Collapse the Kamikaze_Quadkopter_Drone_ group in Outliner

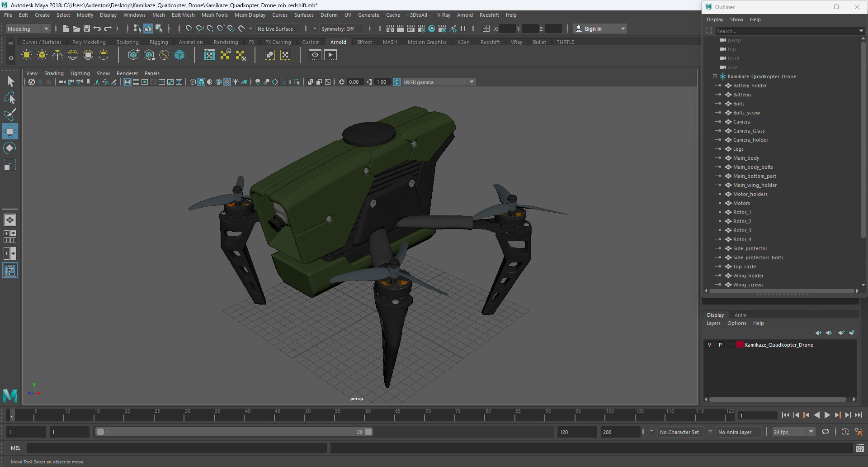(x=715, y=76)
